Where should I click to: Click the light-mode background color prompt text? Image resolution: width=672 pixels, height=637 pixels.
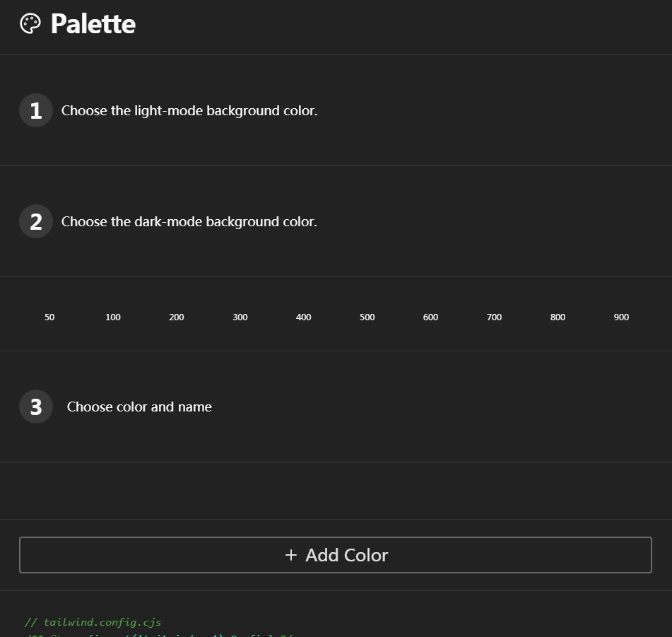point(189,110)
